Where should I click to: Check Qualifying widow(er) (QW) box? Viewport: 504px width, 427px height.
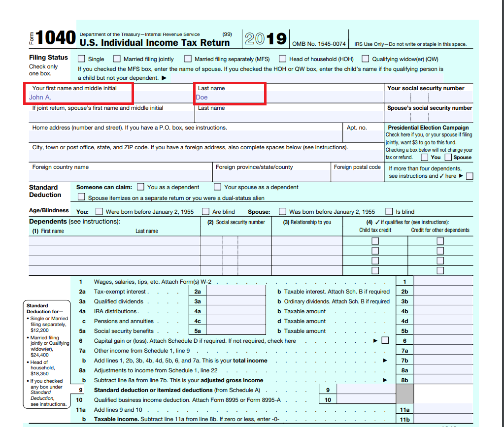click(366, 59)
